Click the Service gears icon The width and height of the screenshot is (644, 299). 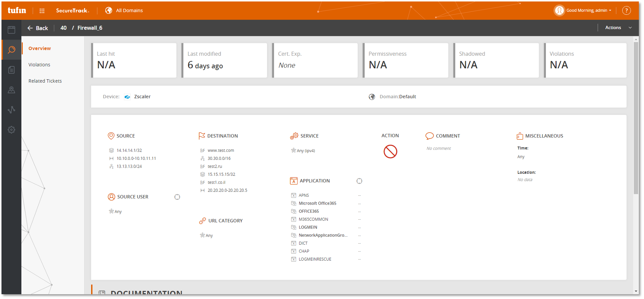click(x=294, y=136)
